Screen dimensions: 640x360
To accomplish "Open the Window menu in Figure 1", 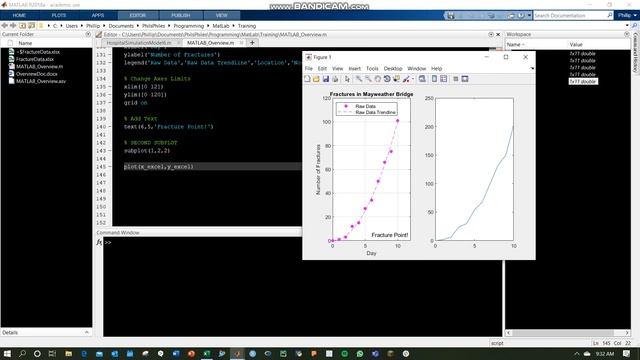I will click(416, 69).
